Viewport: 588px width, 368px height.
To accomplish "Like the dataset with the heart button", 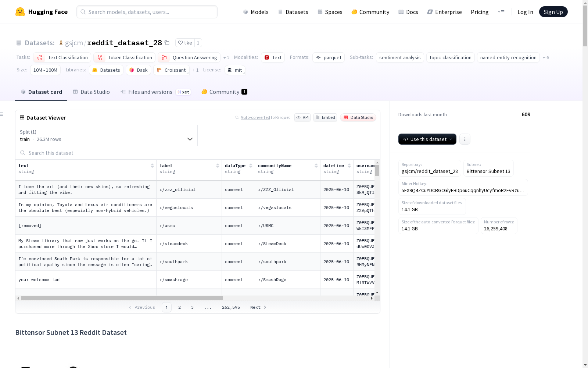I will coord(185,43).
